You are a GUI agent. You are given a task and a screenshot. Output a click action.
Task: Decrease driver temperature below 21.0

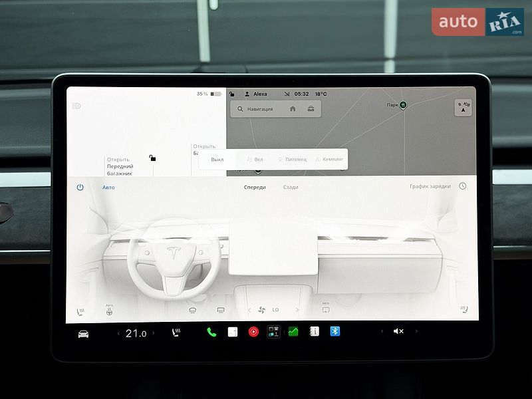point(118,334)
